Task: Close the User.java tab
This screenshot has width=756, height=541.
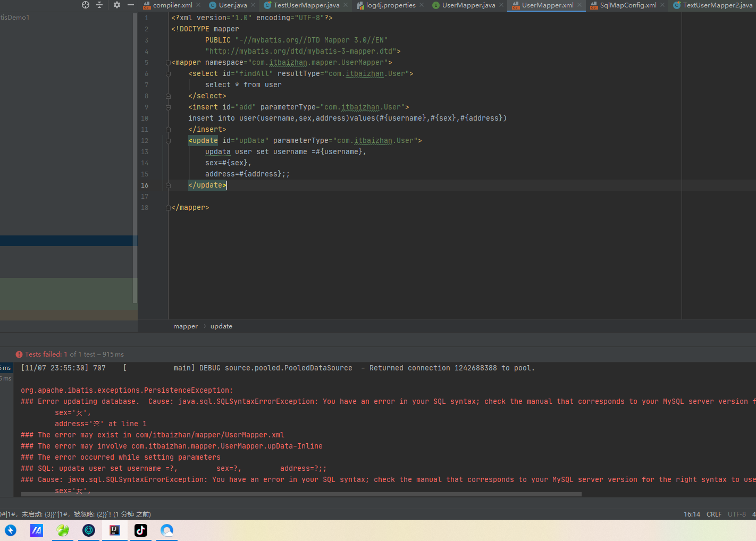Action: click(253, 5)
